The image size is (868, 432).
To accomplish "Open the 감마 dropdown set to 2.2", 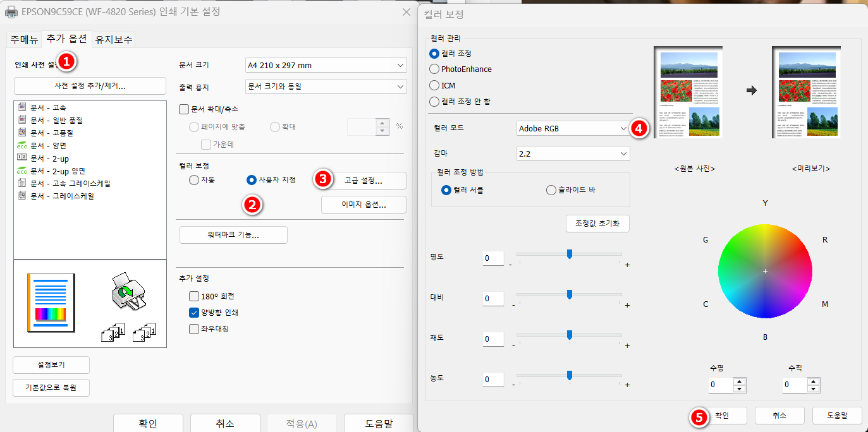I will (x=572, y=153).
